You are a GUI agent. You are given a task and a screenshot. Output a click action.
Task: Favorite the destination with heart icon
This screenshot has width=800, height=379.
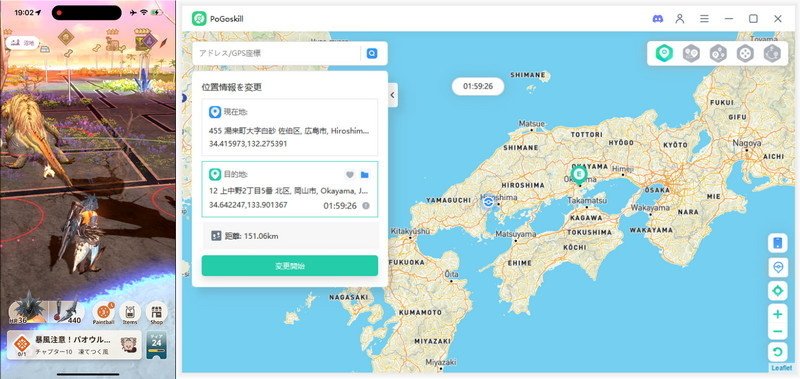tap(349, 175)
